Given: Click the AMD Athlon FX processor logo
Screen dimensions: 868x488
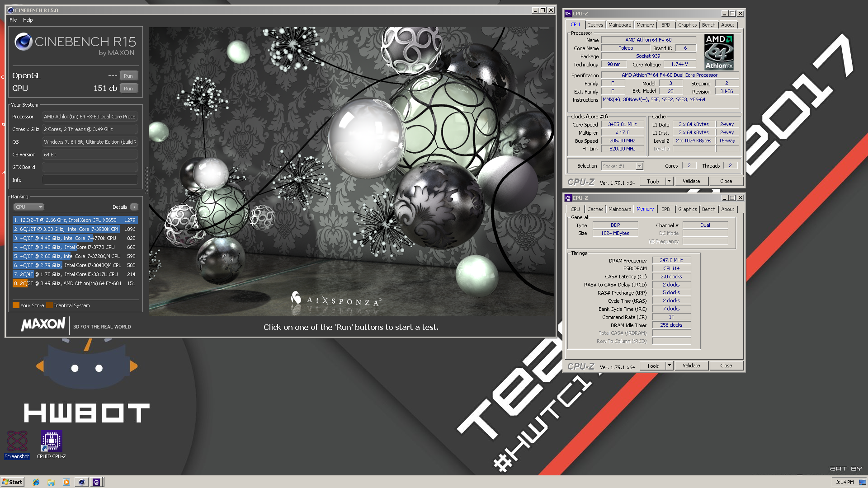Looking at the screenshot, I should click(x=719, y=52).
